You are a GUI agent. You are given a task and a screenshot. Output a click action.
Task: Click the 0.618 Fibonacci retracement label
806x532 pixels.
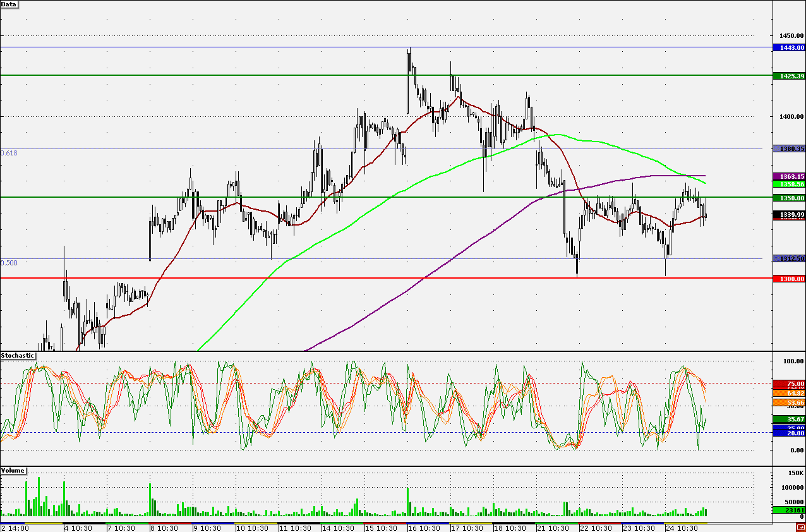coord(9,154)
